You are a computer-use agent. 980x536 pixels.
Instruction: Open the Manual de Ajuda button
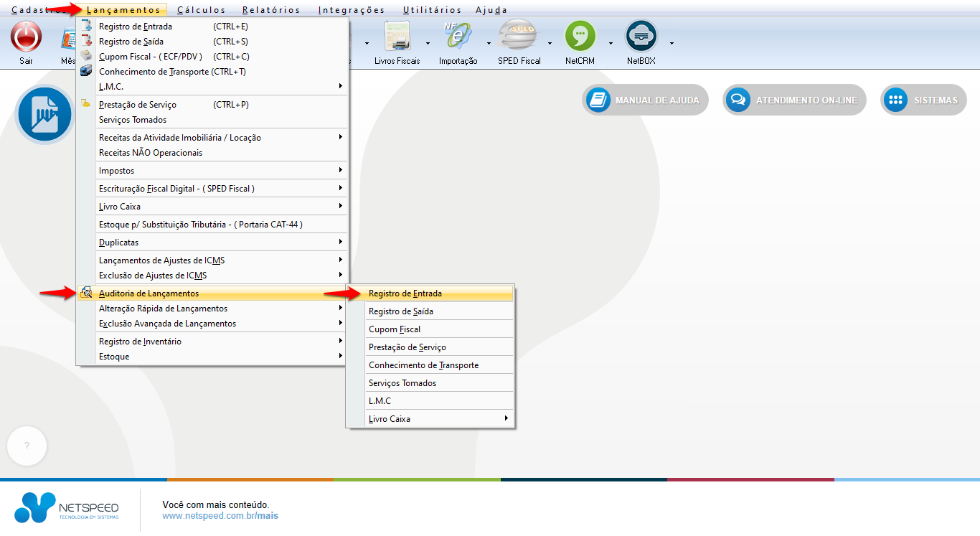click(x=645, y=100)
